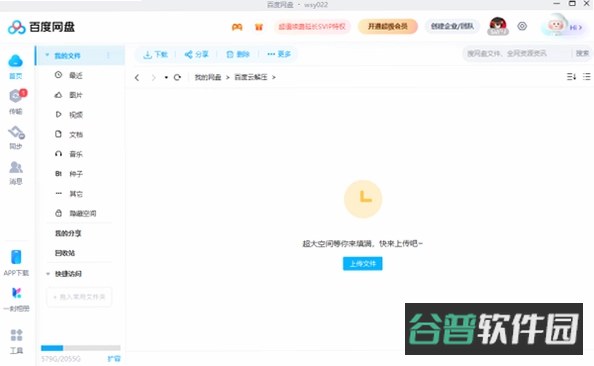594x366 pixels.
Task: Click the empty-folder upload hint text
Action: click(x=362, y=244)
